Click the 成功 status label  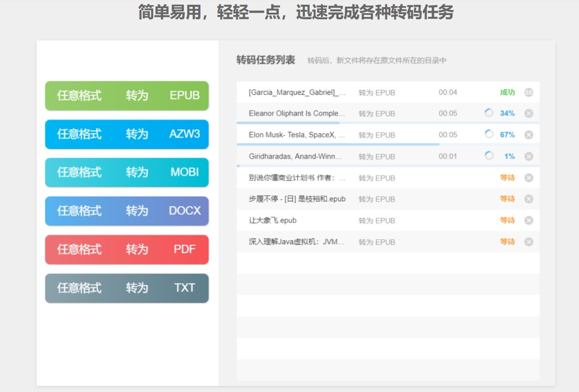[507, 92]
